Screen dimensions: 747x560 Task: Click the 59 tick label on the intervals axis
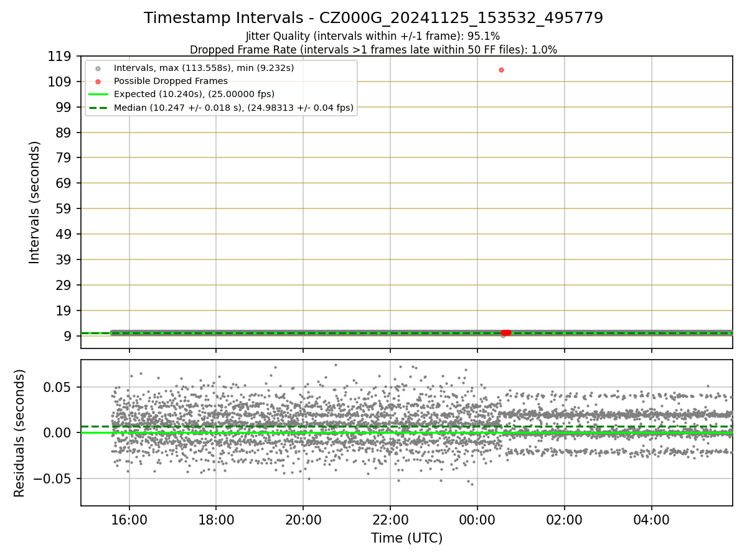coord(65,208)
